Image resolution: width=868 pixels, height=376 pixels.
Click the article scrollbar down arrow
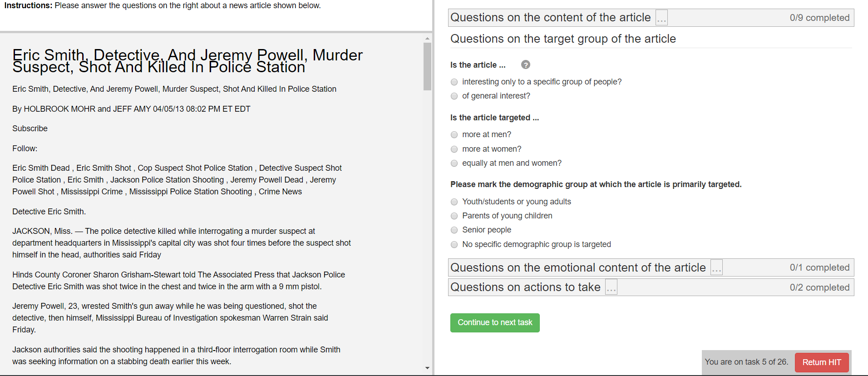[427, 368]
